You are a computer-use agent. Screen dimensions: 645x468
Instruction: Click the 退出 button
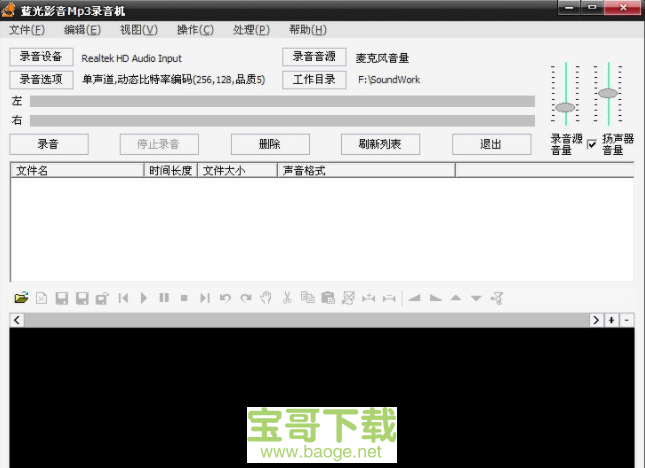(x=491, y=144)
